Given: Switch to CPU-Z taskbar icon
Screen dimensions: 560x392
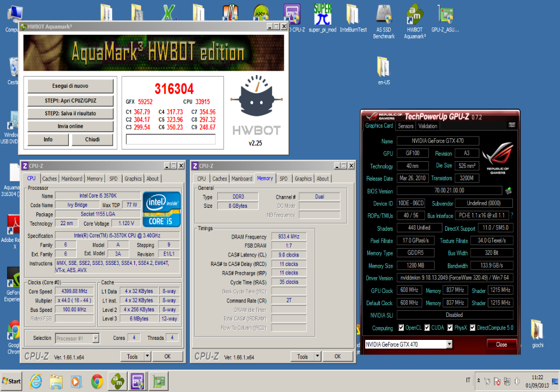Looking at the screenshot, I should click(x=138, y=381).
